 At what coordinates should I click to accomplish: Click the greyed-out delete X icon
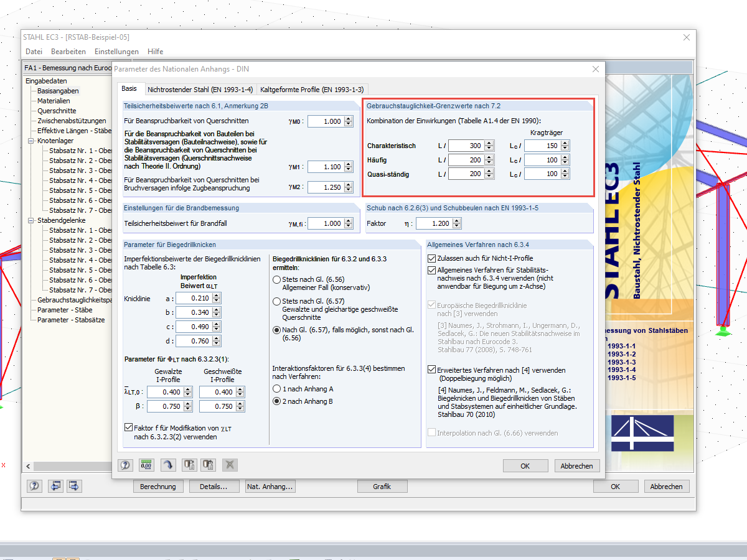pyautogui.click(x=230, y=465)
